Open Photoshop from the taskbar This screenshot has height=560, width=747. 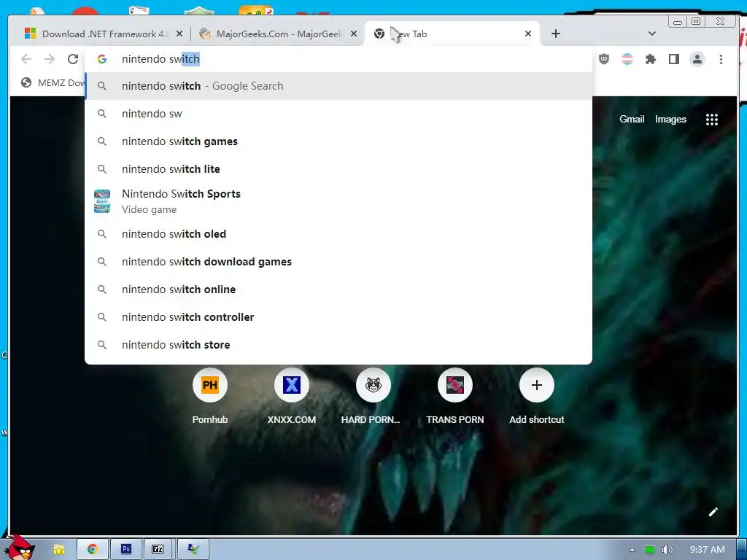tap(125, 550)
